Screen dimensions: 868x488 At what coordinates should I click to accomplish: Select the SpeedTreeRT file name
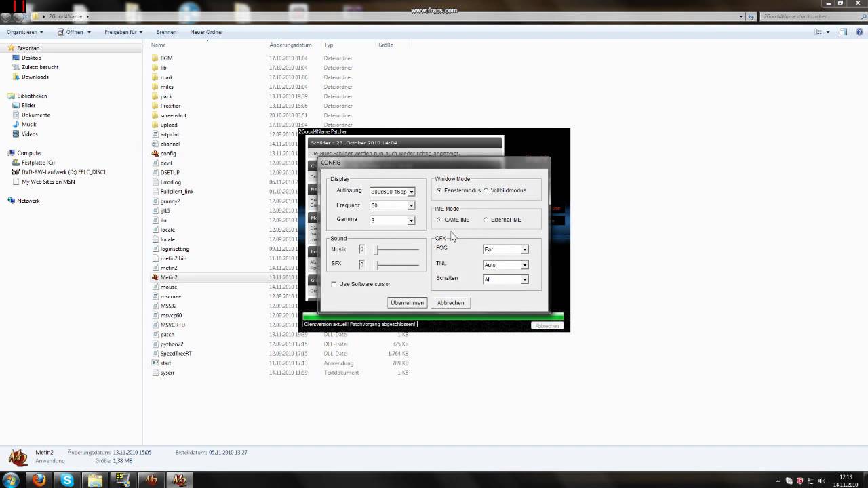[x=176, y=353]
